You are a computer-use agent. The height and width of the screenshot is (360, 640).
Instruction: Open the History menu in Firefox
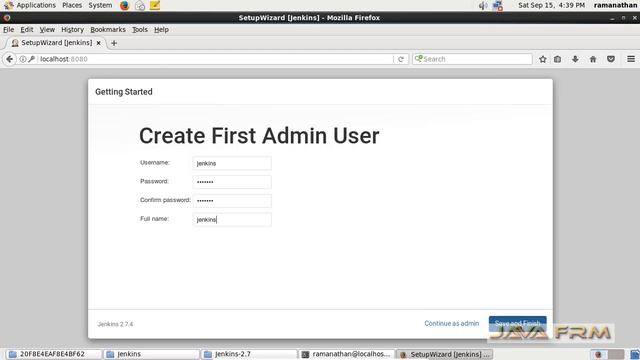(x=72, y=30)
